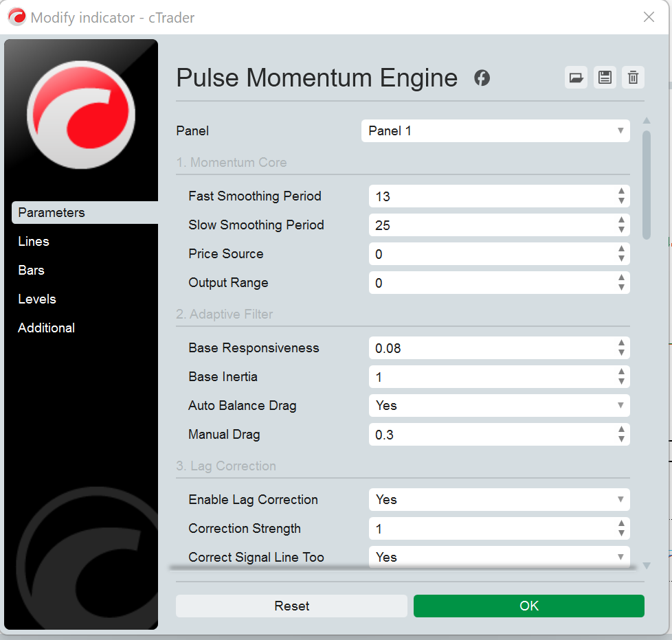Increment the Fast Smoothing Period value

click(x=622, y=192)
